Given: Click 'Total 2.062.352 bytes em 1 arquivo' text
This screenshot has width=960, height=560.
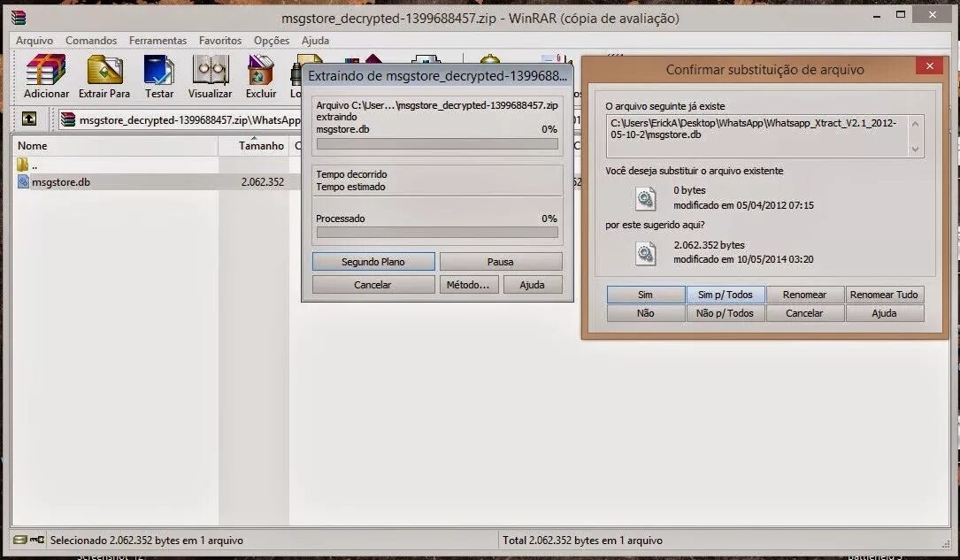Looking at the screenshot, I should 582,541.
